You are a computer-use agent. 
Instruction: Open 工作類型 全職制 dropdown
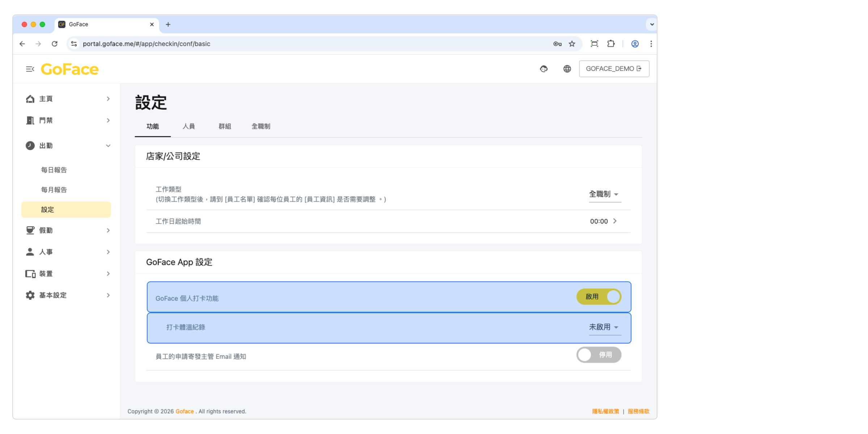[x=604, y=194]
